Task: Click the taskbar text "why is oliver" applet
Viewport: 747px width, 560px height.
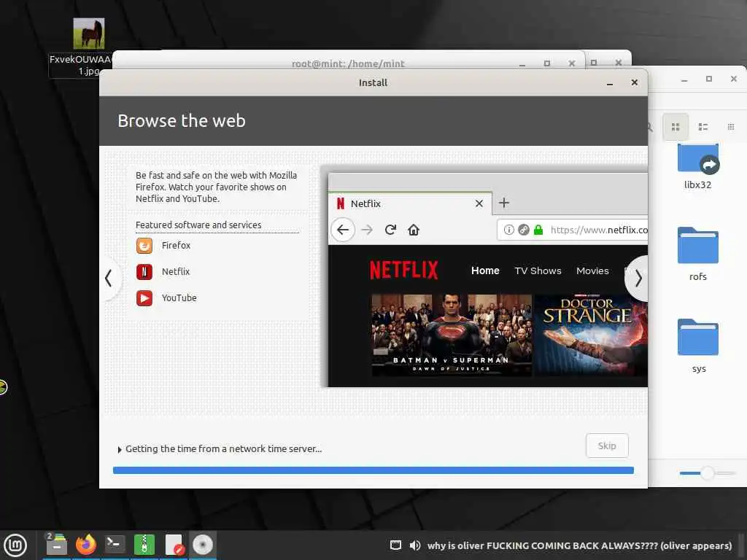Action: click(579, 545)
